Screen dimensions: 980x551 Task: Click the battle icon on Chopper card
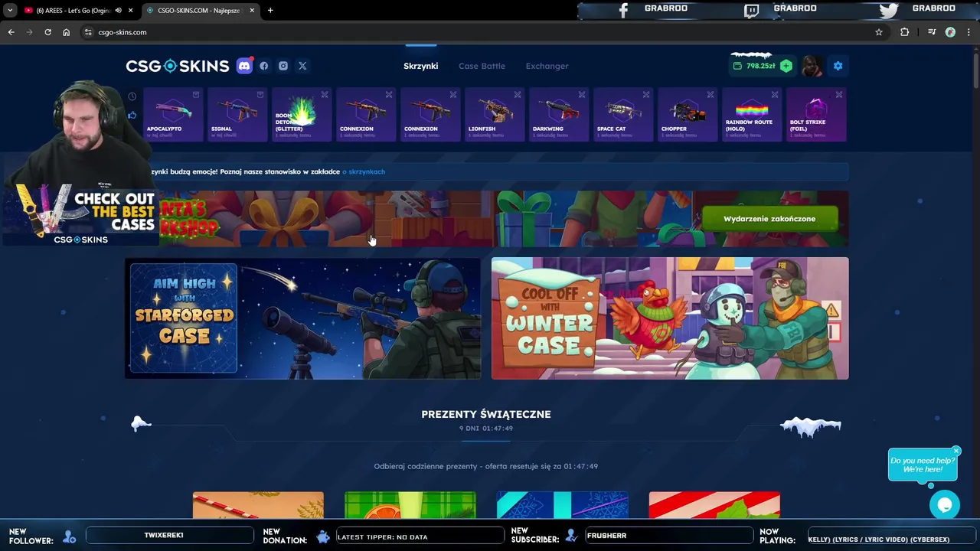pyautogui.click(x=710, y=95)
